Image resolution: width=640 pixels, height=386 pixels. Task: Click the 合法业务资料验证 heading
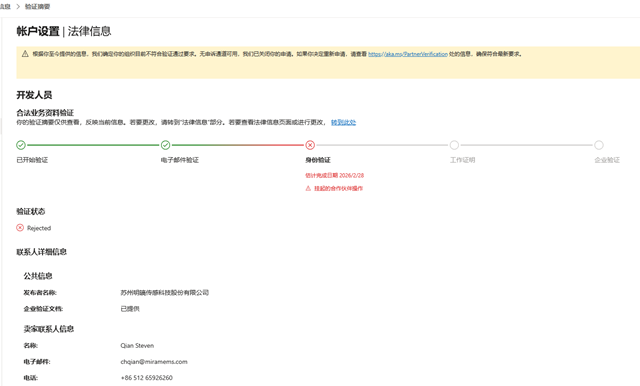[45, 113]
